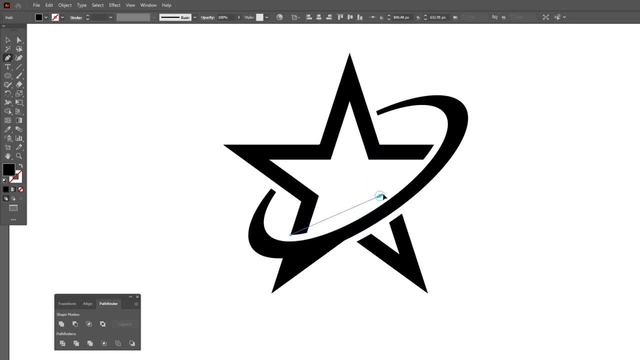
Task: Select the Curvature tool
Action: (19, 58)
